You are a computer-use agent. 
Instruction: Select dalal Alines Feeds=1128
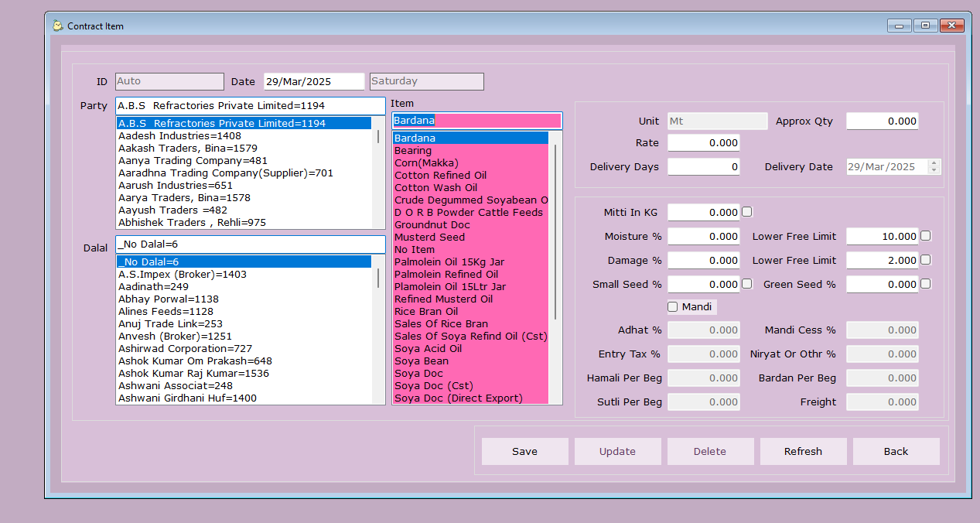coord(244,312)
